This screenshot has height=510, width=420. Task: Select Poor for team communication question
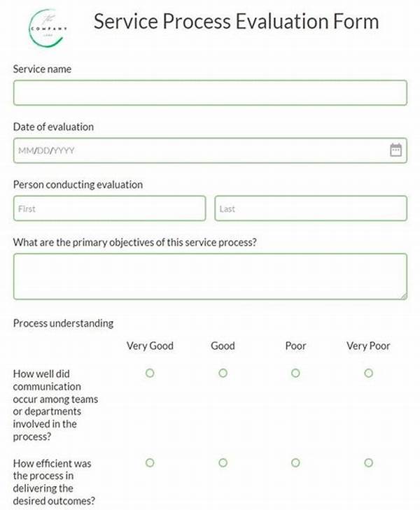click(295, 374)
